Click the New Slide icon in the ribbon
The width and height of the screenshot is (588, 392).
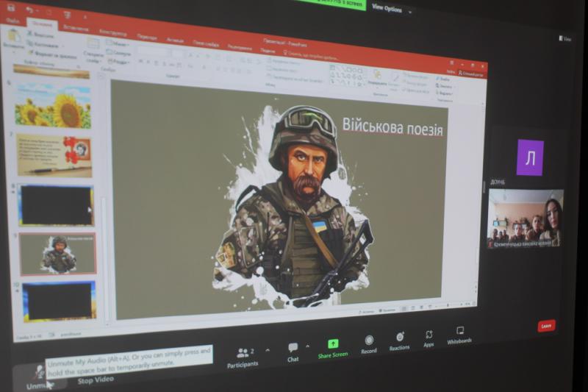tap(93, 44)
